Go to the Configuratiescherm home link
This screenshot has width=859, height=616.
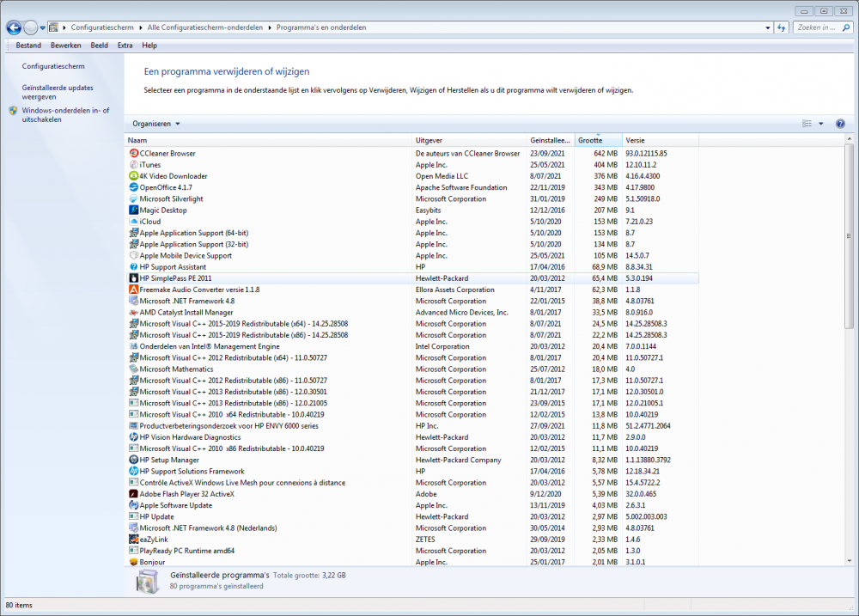click(x=53, y=66)
